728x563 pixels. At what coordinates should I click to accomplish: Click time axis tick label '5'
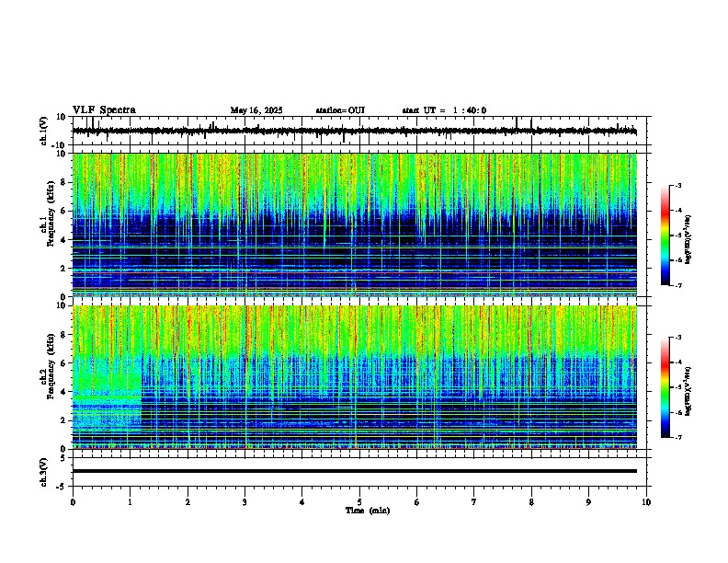pos(359,502)
